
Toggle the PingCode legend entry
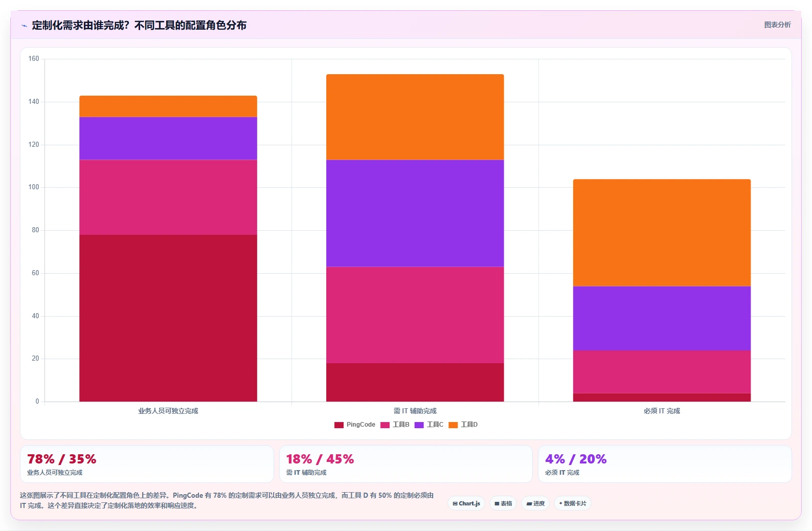tap(355, 425)
